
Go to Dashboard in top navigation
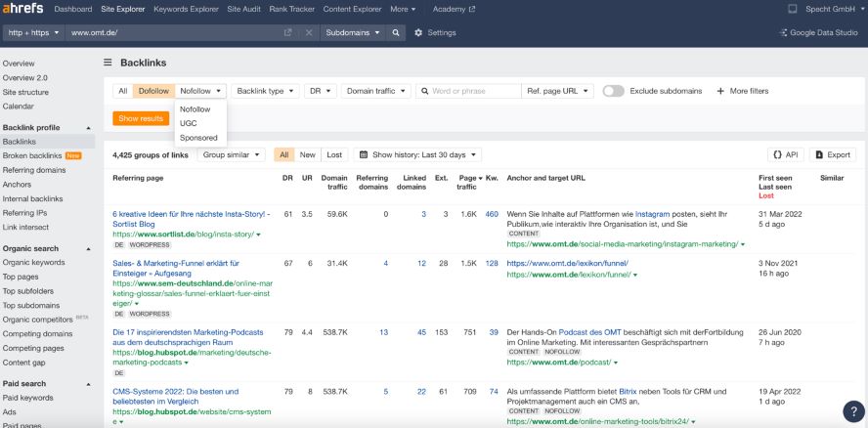73,9
